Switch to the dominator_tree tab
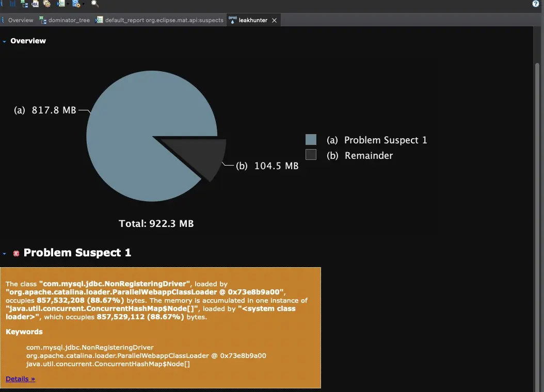Viewport: 544px width, 392px height. (65, 20)
